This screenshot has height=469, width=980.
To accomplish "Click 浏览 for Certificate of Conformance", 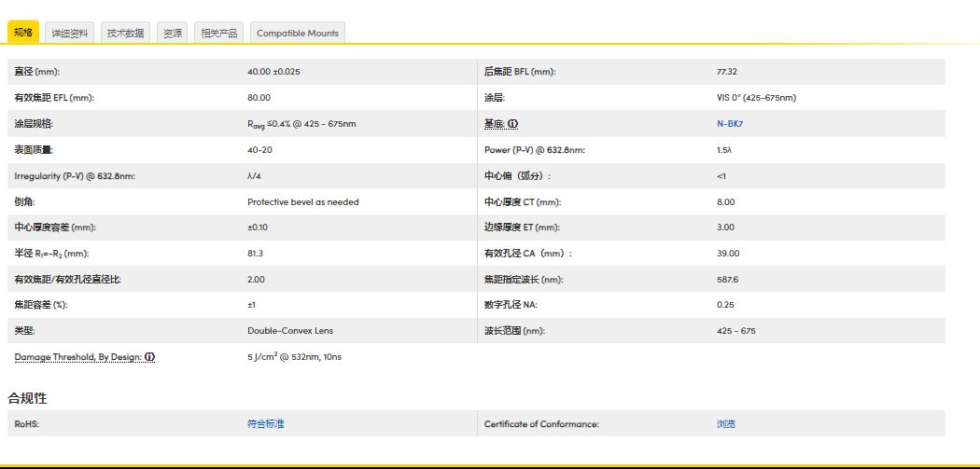I will 726,424.
